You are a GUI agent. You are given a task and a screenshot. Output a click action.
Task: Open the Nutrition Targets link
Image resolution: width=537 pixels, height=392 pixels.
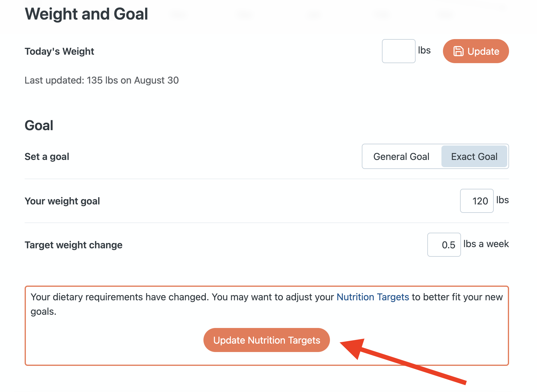[373, 297]
